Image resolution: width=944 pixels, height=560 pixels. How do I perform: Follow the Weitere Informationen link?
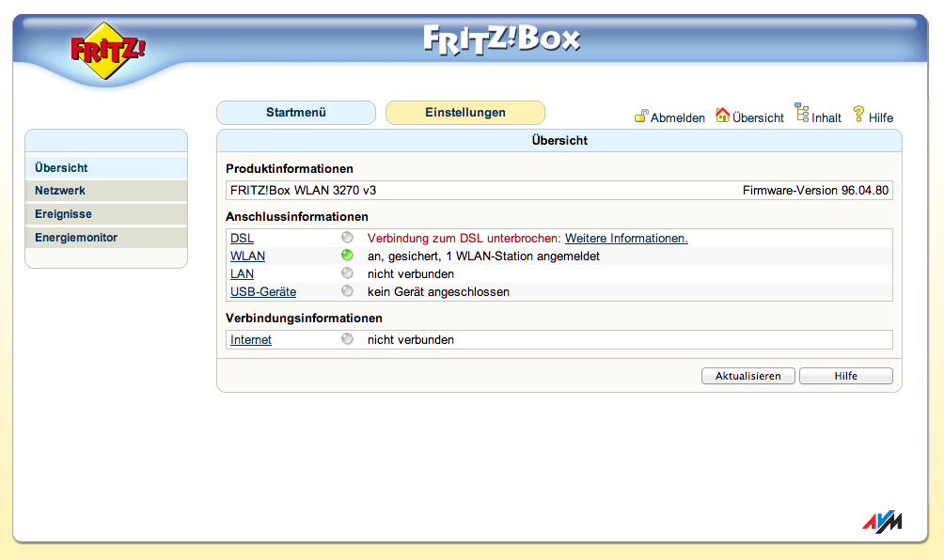click(626, 239)
